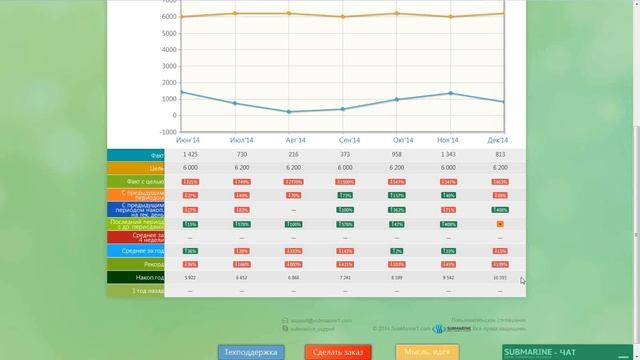Click the Факт value 730
The width and height of the screenshot is (640, 360).
point(242,154)
